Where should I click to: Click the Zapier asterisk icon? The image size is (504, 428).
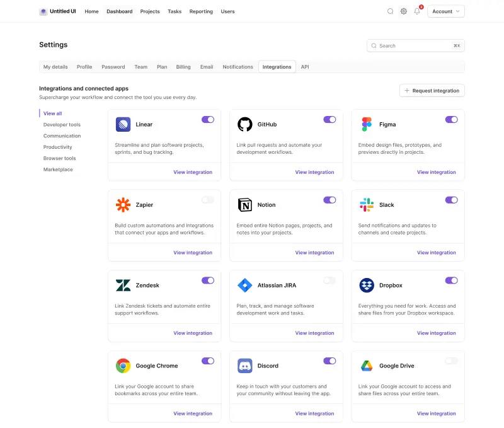[x=123, y=205]
